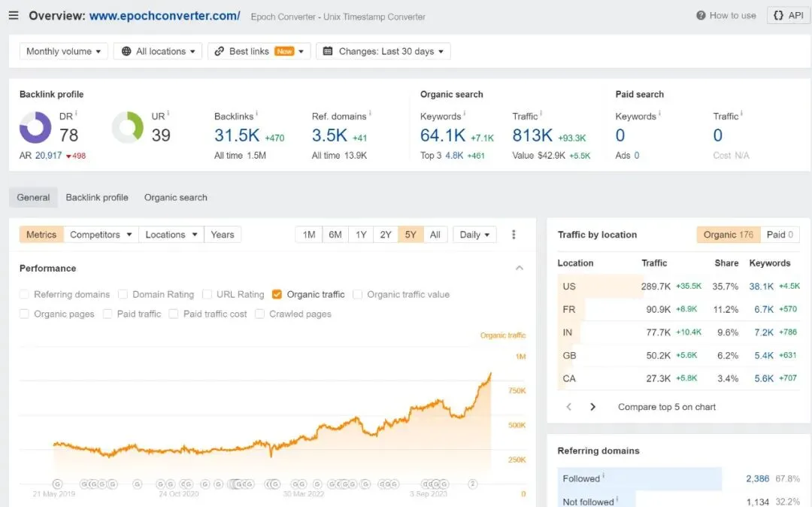Go to next traffic location page

(593, 407)
